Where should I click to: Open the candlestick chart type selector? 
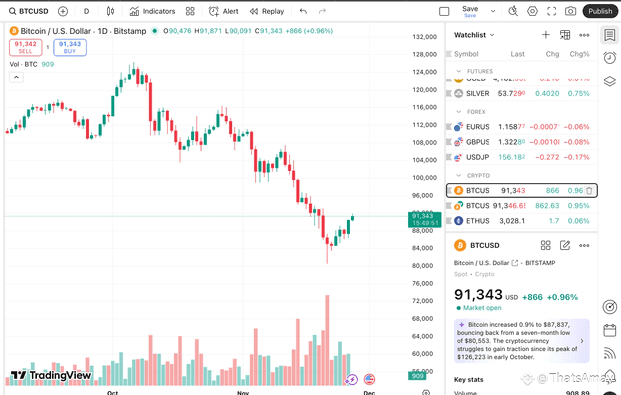pyautogui.click(x=110, y=11)
